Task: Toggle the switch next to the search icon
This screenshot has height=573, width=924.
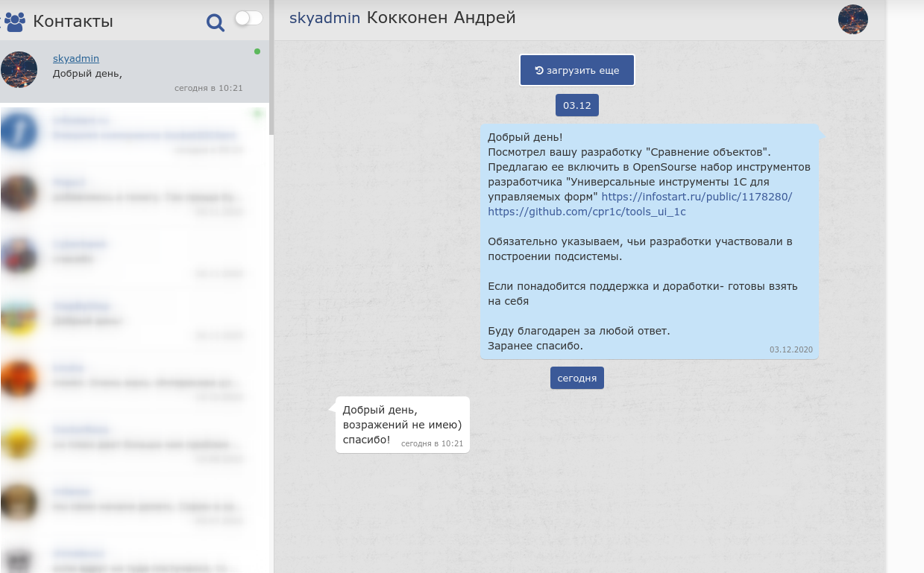Action: [x=248, y=19]
